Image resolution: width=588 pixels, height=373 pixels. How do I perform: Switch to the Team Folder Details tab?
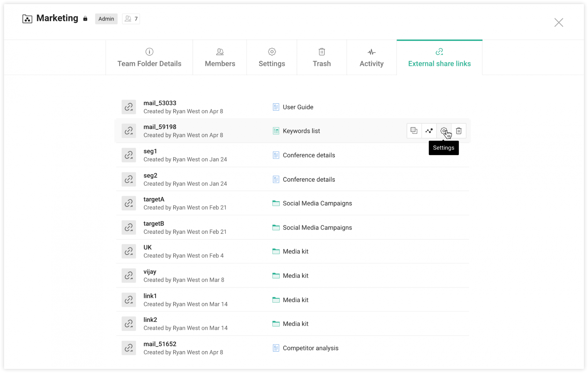pyautogui.click(x=149, y=57)
